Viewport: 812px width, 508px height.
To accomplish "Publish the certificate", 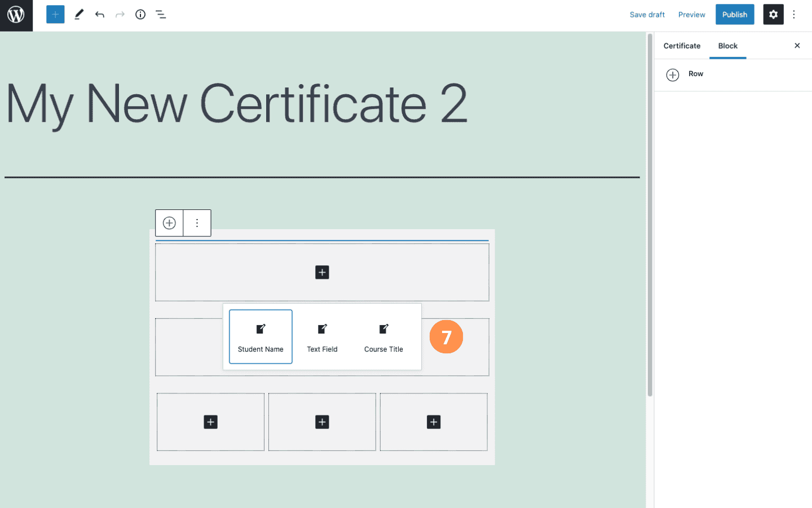I will pyautogui.click(x=735, y=15).
